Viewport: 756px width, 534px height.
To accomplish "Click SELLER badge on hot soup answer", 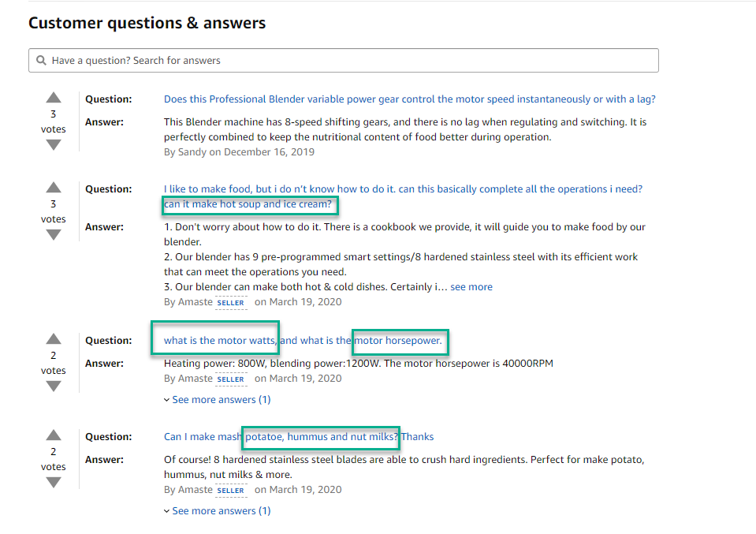I will (x=231, y=302).
